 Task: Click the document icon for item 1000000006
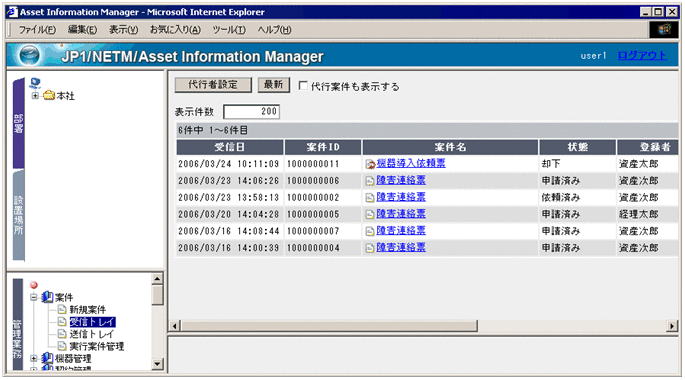[x=370, y=181]
